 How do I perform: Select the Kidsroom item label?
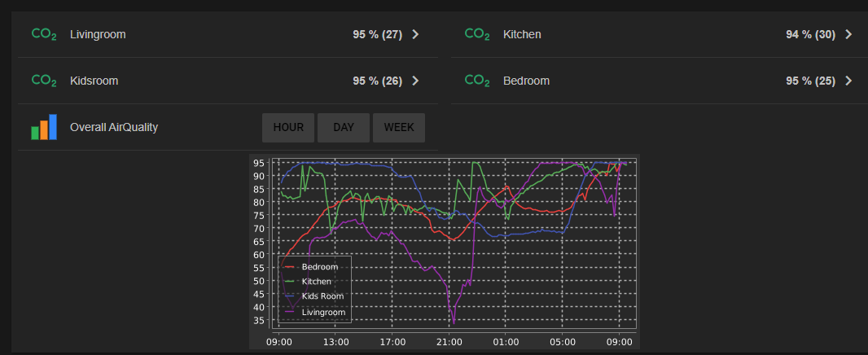[94, 81]
